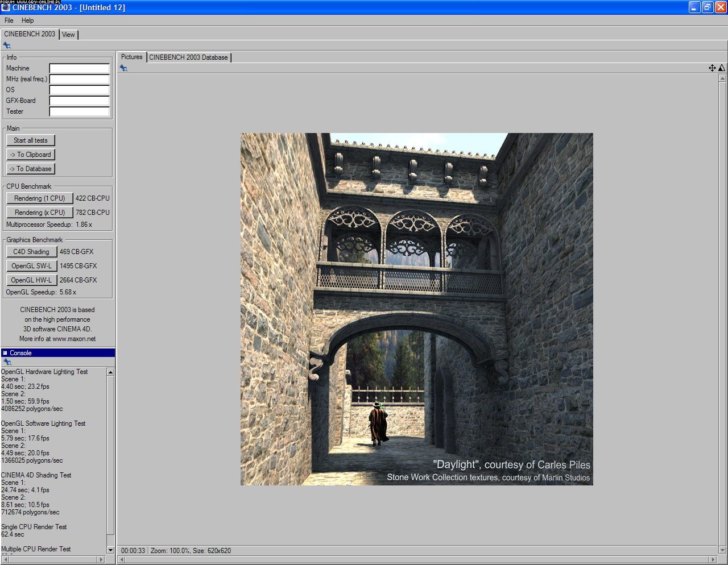
Task: Run the OpenGL HW-L test
Action: pyautogui.click(x=31, y=280)
